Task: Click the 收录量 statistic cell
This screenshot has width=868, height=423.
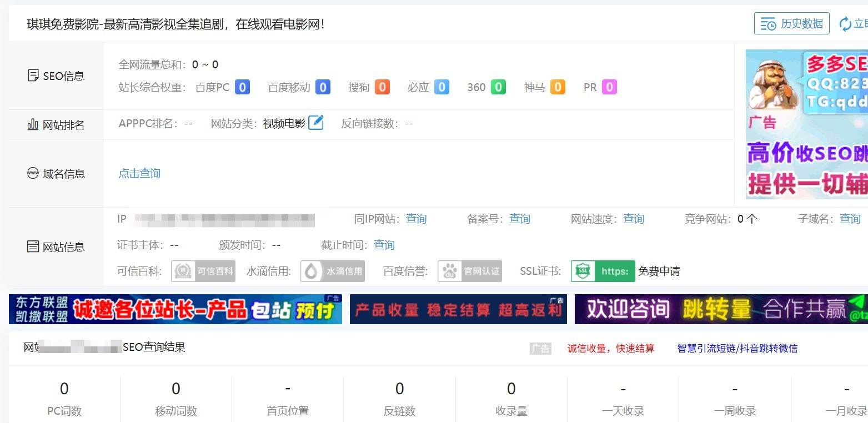Action: point(511,400)
